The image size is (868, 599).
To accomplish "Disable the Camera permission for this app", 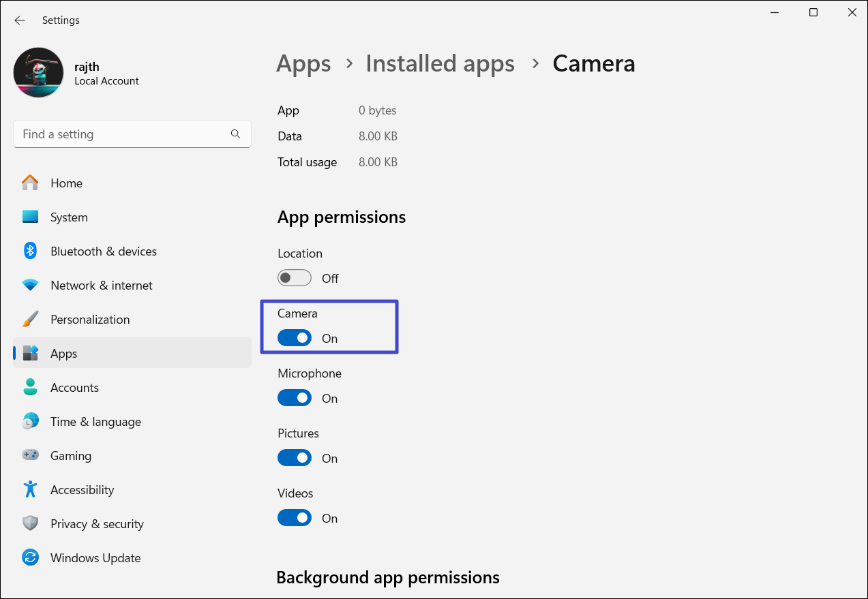I will click(294, 337).
